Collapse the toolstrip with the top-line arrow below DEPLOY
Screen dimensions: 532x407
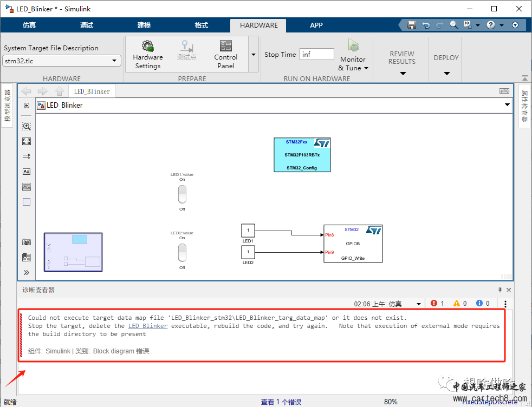pyautogui.click(x=525, y=78)
